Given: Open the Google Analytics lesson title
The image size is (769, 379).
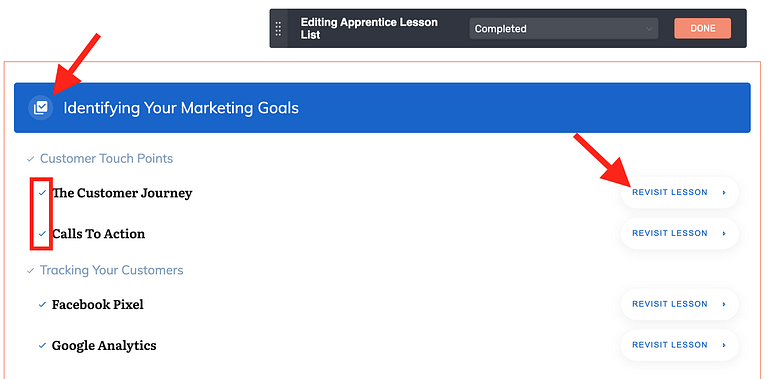Looking at the screenshot, I should (x=104, y=345).
